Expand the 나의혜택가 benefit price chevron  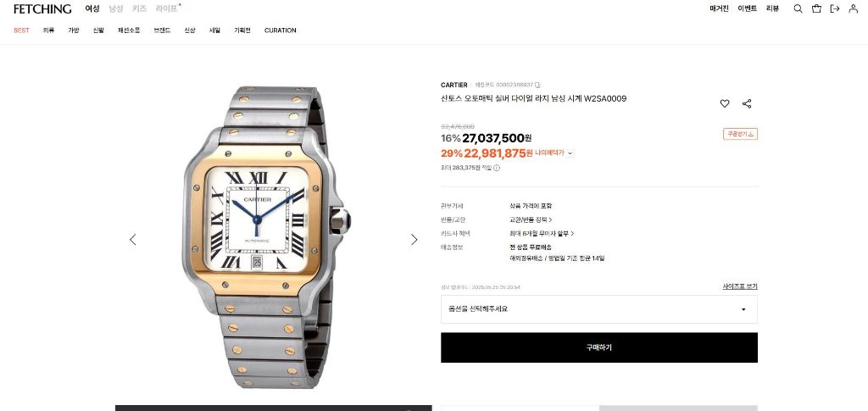coord(570,153)
